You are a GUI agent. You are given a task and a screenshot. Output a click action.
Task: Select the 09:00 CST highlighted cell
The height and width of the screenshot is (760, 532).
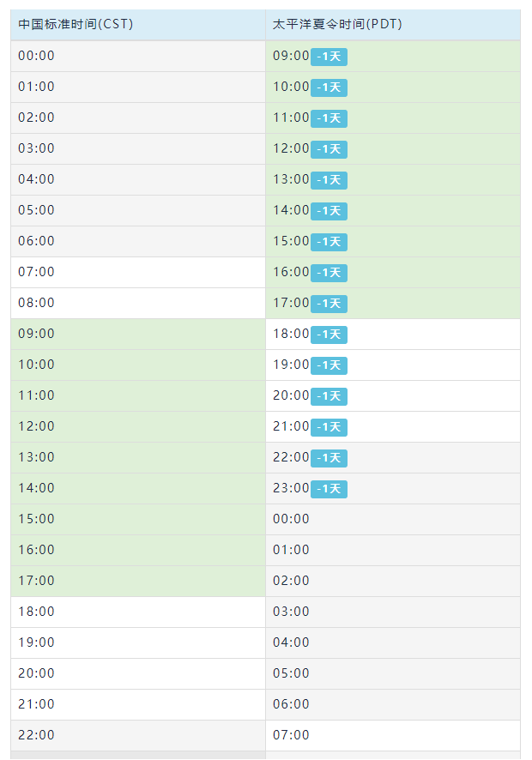click(138, 334)
